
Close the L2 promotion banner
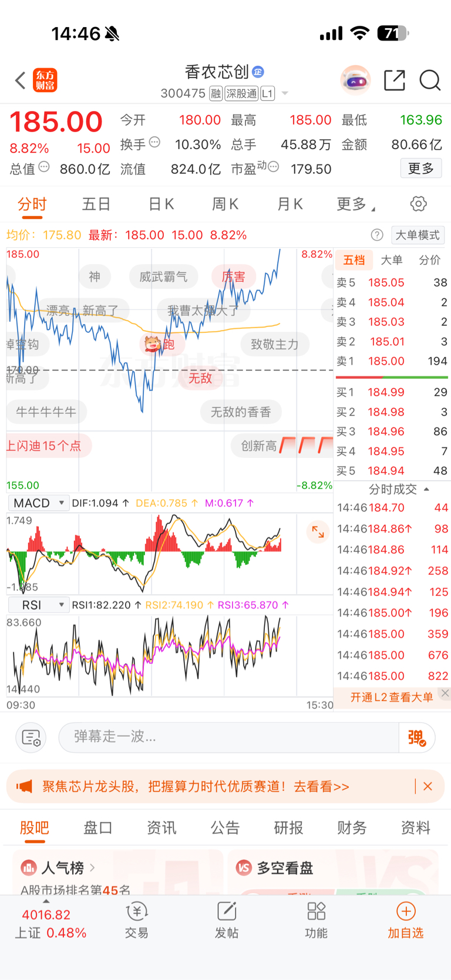tap(445, 693)
